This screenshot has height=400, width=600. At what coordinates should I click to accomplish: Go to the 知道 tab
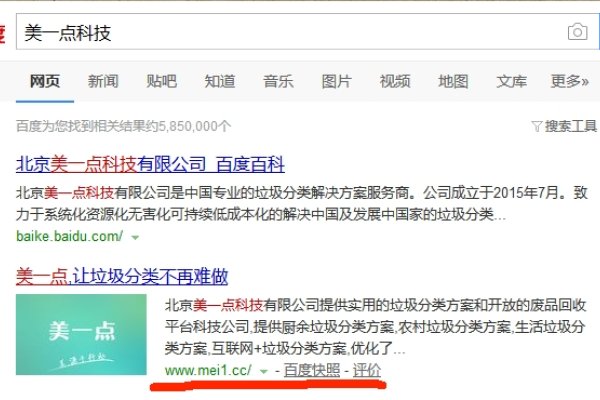tap(220, 81)
